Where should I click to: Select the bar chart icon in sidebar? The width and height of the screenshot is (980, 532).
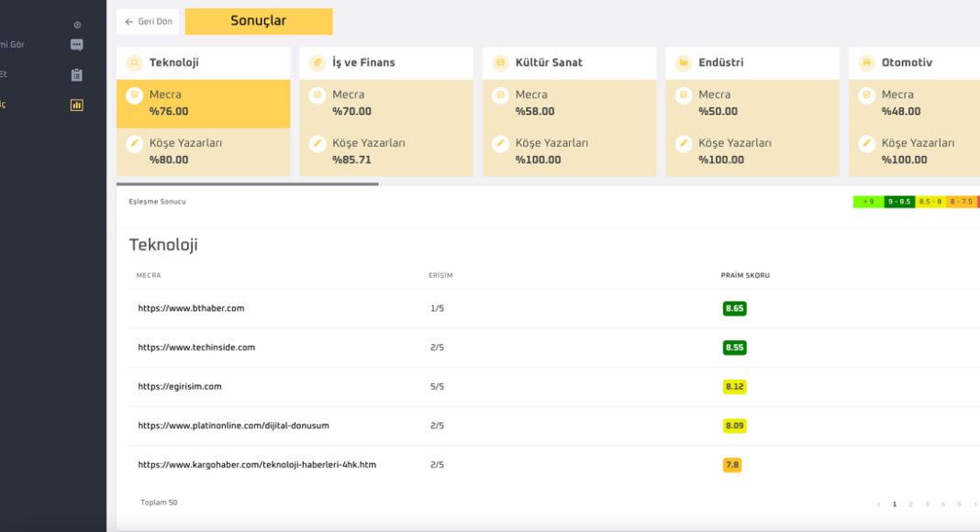[77, 105]
